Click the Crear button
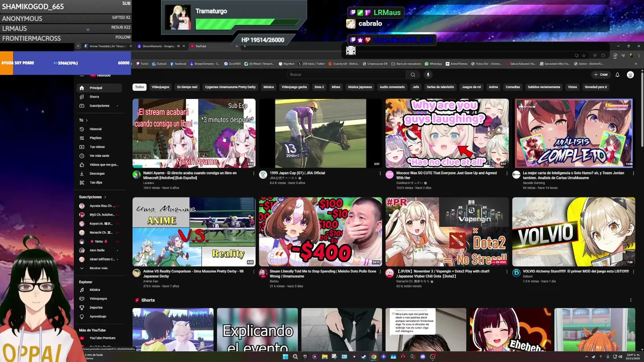The height and width of the screenshot is (362, 644). [x=601, y=74]
